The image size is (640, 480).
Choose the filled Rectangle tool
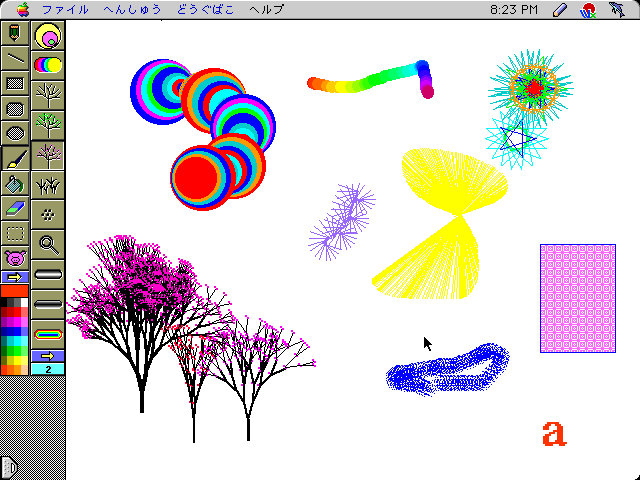coord(15,84)
